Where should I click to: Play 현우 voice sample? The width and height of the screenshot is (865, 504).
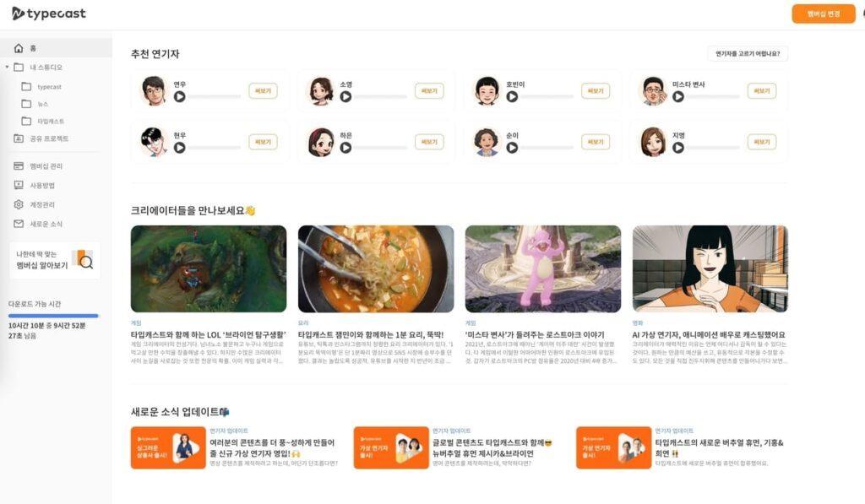[x=179, y=148]
